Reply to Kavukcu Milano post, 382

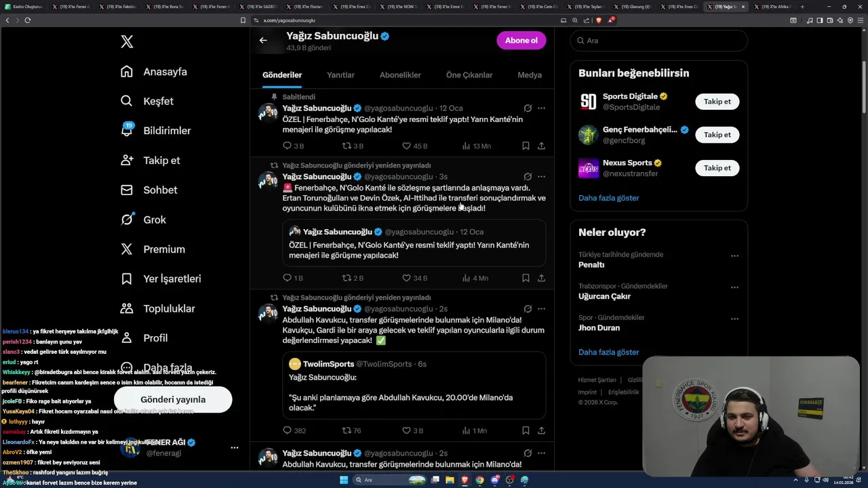[294, 430]
